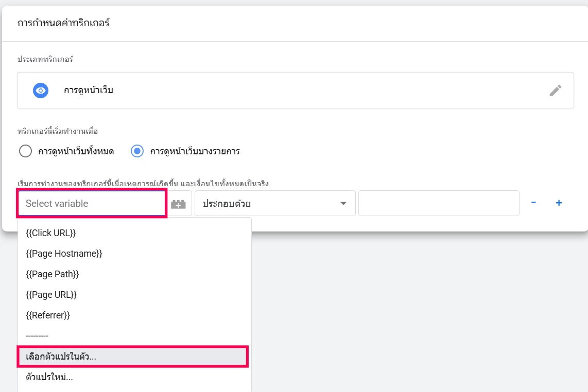Viewport: 588px width, 392px height.
Task: Select the การดูหน้าเว็บทั้งหมด radio button
Action: pos(25,151)
